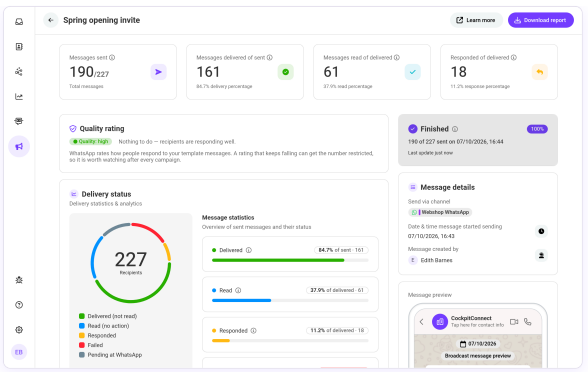Click the Message details header icon
The height and width of the screenshot is (372, 588).
point(412,187)
